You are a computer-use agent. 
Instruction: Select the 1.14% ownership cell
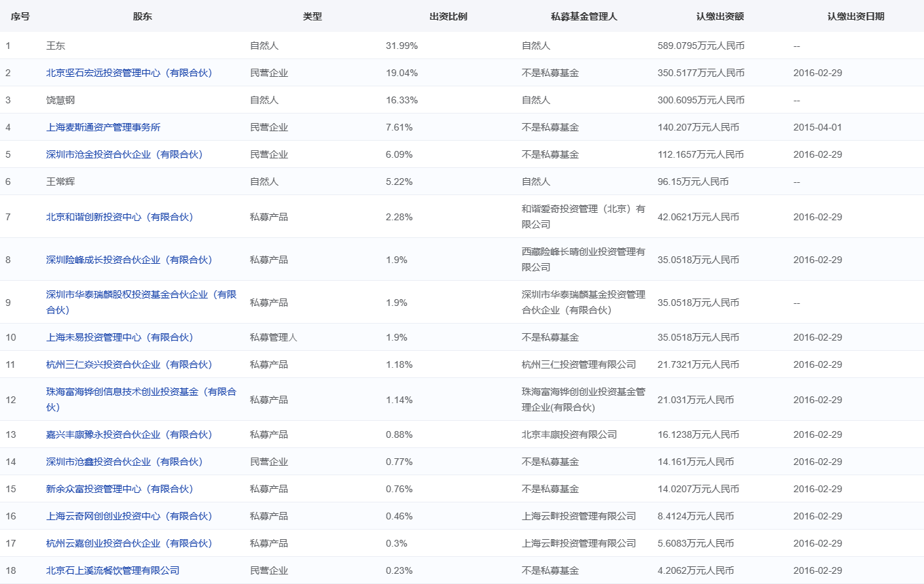[x=399, y=400]
